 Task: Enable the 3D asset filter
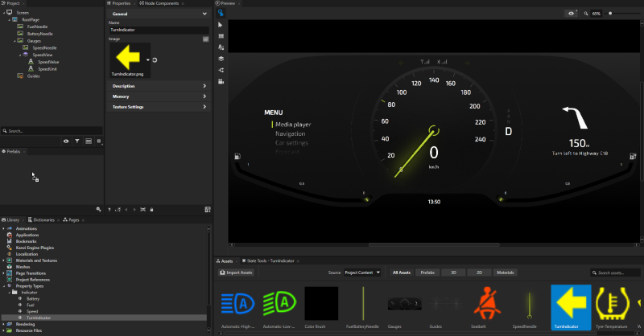click(x=453, y=272)
